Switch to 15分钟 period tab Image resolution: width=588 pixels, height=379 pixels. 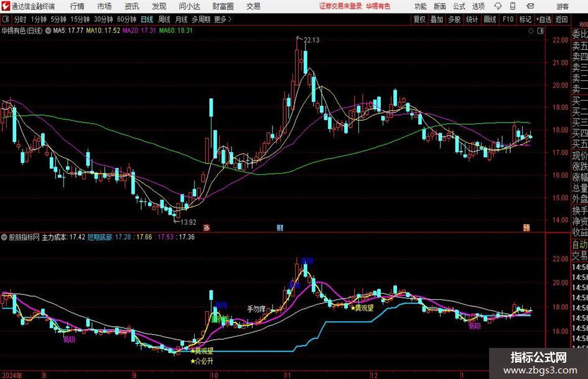pos(80,19)
